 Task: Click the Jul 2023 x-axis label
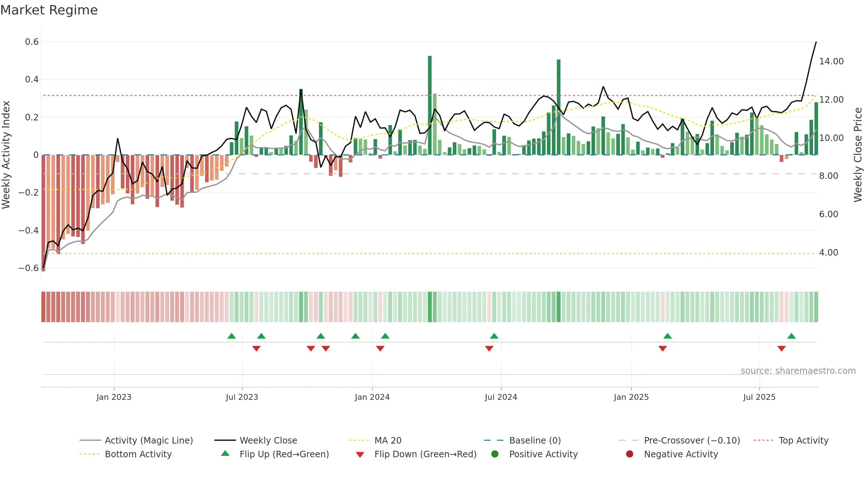coord(242,397)
